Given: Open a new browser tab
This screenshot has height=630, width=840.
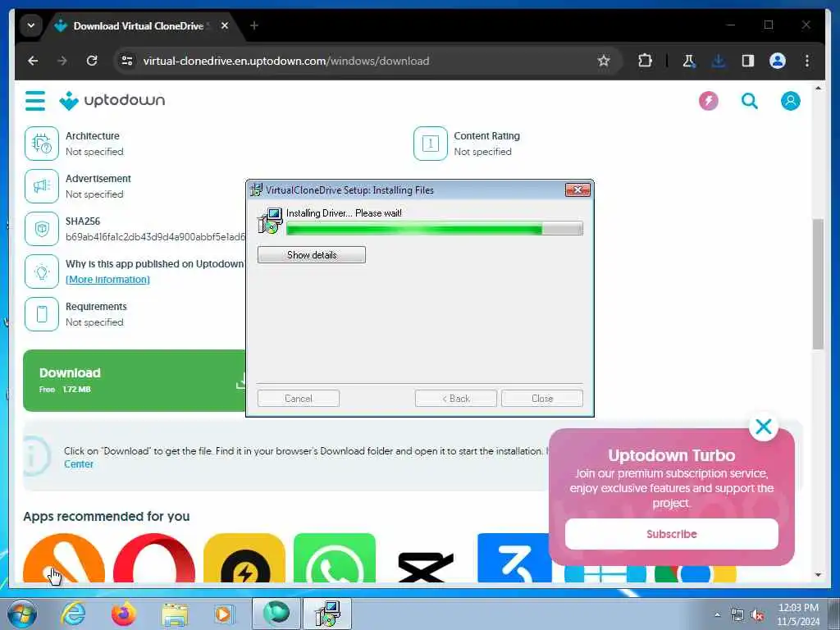Looking at the screenshot, I should [254, 25].
